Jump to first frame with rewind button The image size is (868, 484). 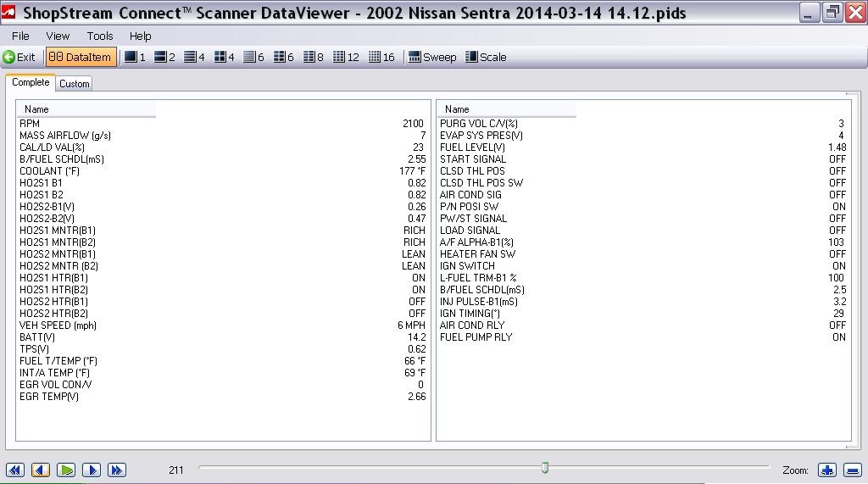[x=15, y=470]
